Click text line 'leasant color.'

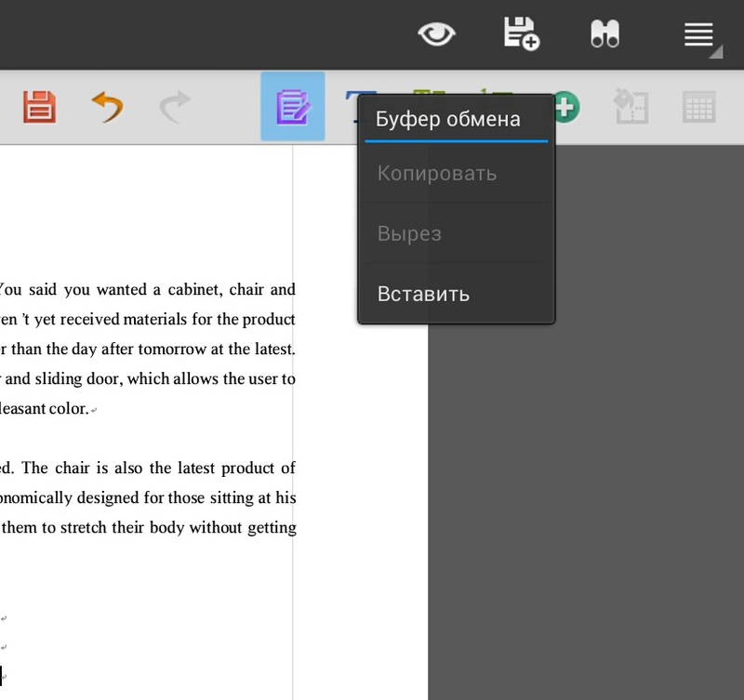tap(45, 408)
